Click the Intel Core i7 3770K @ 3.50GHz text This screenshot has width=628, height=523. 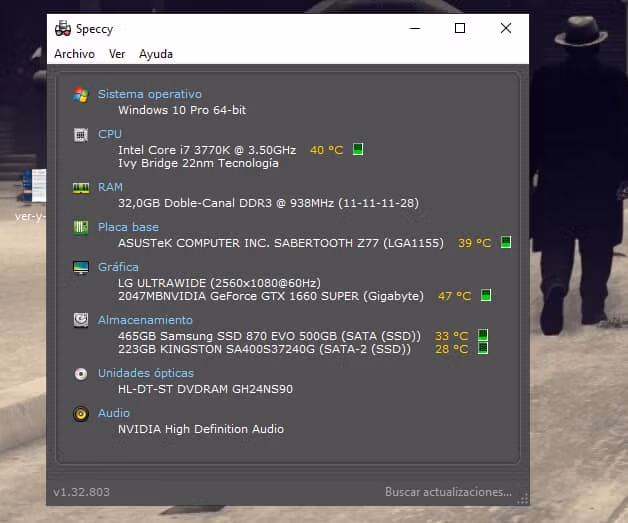coord(207,150)
